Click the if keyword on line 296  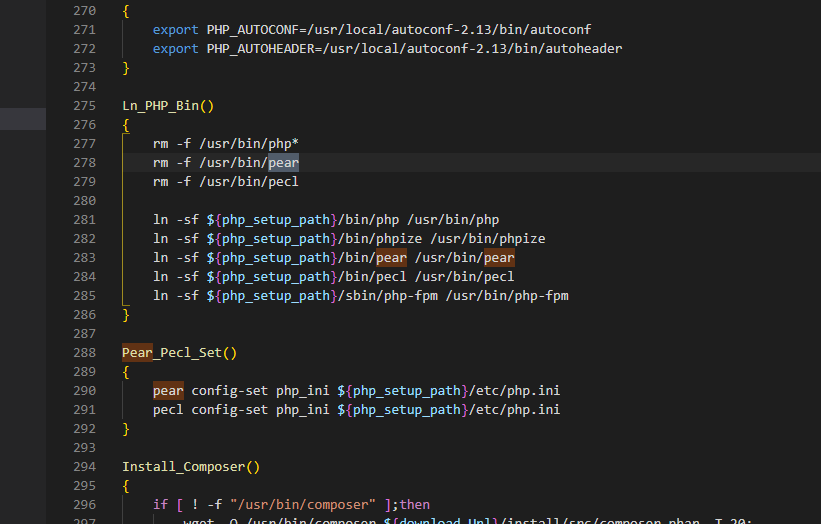(x=160, y=504)
